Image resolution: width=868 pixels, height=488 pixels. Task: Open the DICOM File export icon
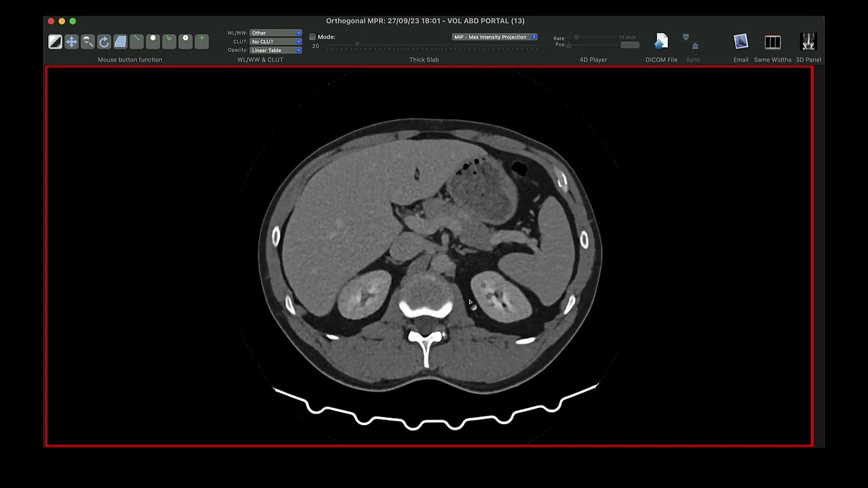pos(661,42)
